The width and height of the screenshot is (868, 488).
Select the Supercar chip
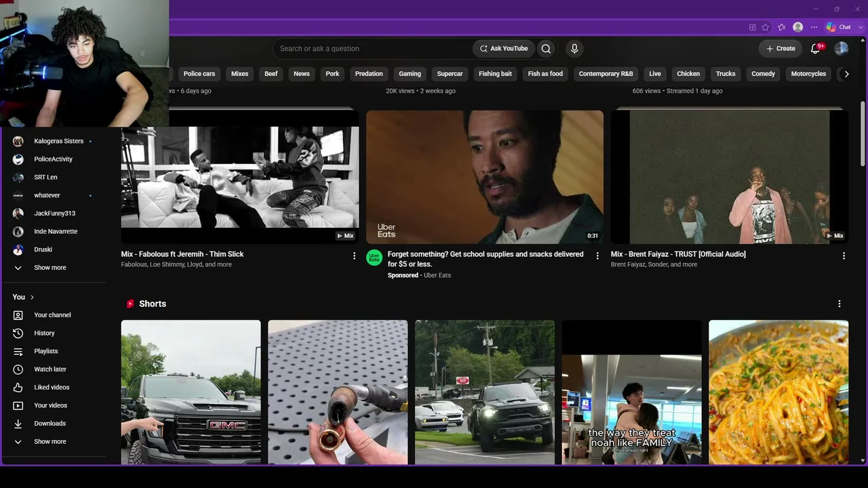(x=450, y=74)
